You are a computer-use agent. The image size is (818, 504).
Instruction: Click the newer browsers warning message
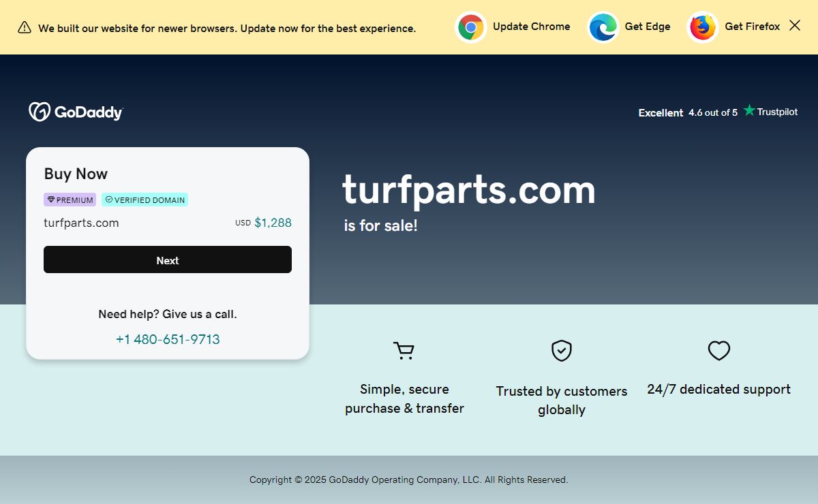pyautogui.click(x=227, y=28)
